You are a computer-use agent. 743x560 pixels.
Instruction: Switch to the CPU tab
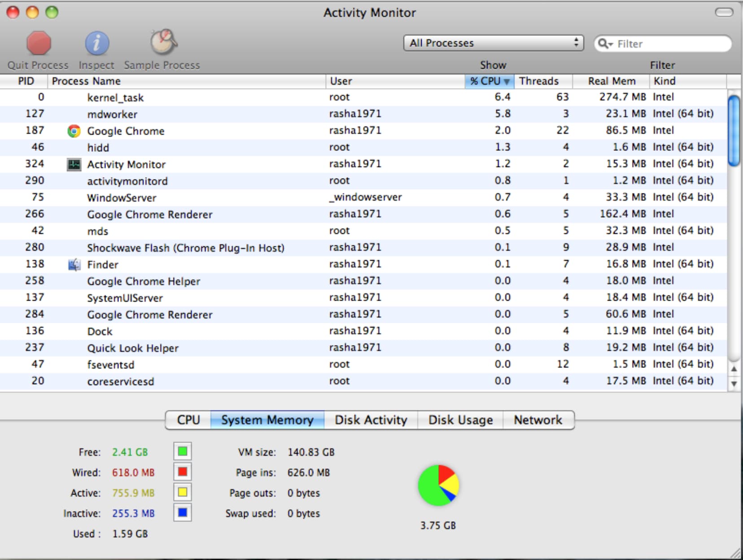(188, 420)
